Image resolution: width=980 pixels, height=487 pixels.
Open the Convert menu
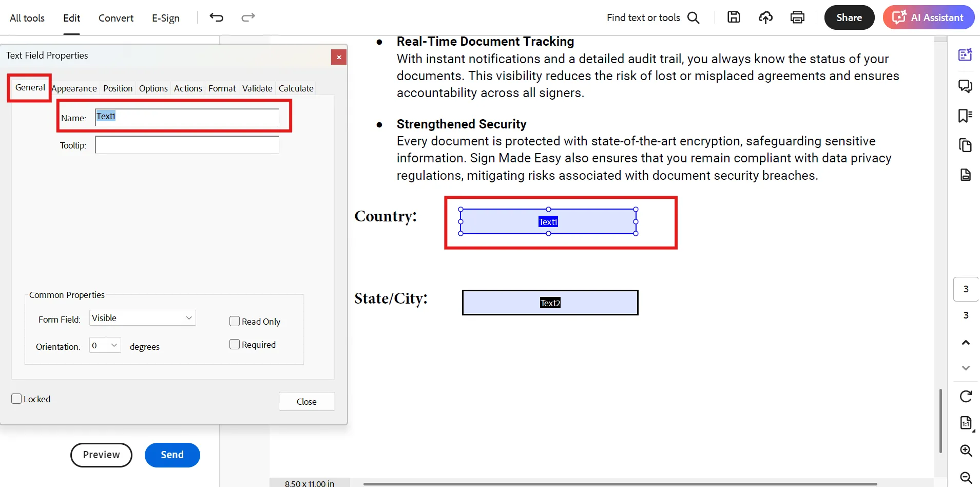(116, 18)
